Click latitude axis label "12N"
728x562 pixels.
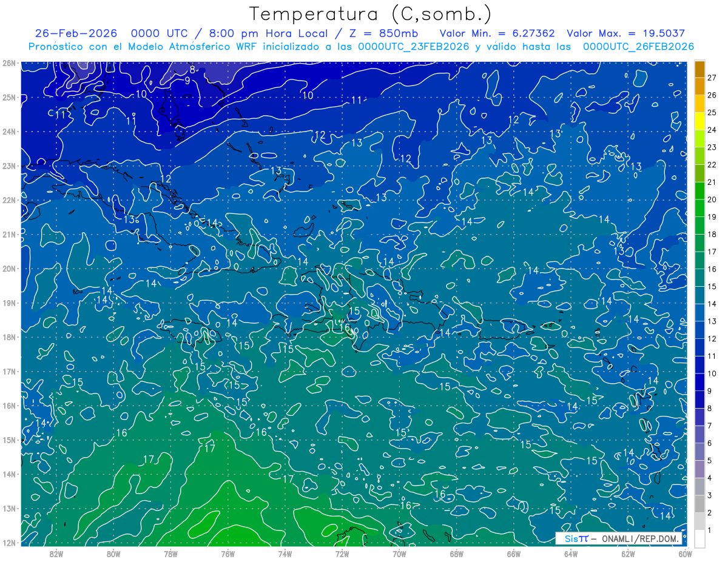(x=9, y=543)
